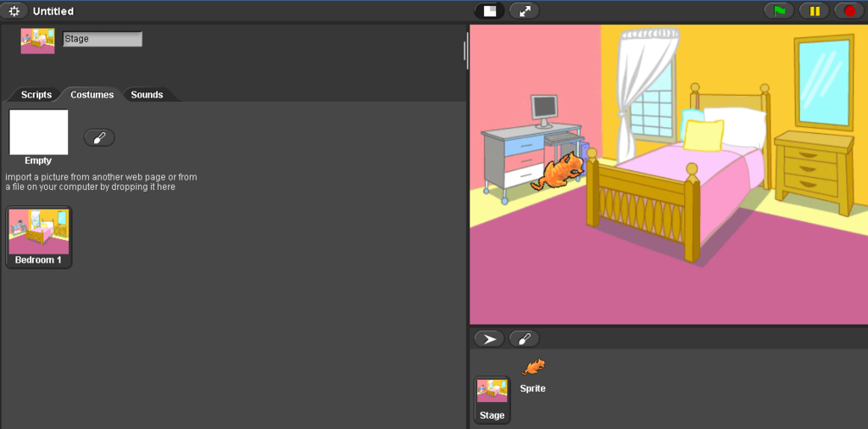Open the Scripts tab
The width and height of the screenshot is (868, 429).
click(x=36, y=95)
